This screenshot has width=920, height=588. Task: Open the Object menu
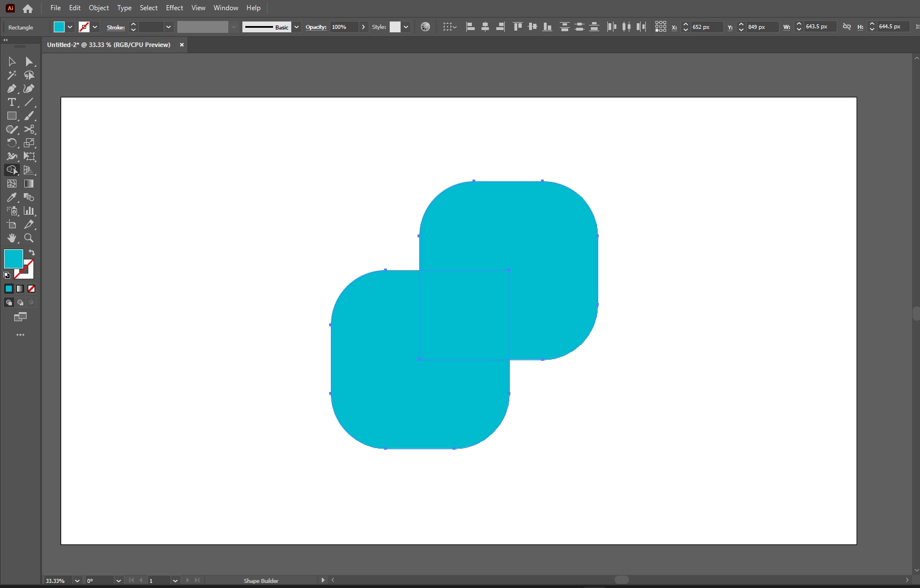pyautogui.click(x=99, y=8)
